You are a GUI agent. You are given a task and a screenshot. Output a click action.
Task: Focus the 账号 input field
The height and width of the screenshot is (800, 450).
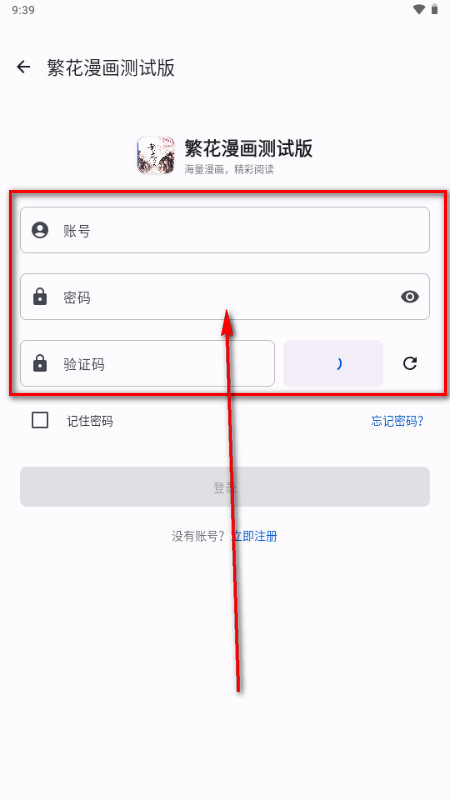[225, 230]
